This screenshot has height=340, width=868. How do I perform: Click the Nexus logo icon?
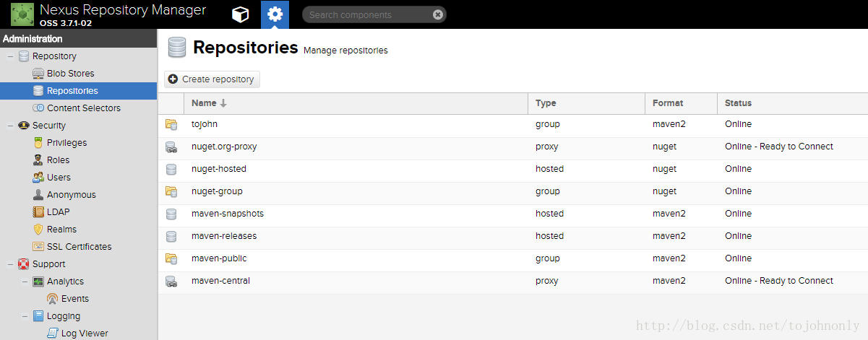coord(22,14)
